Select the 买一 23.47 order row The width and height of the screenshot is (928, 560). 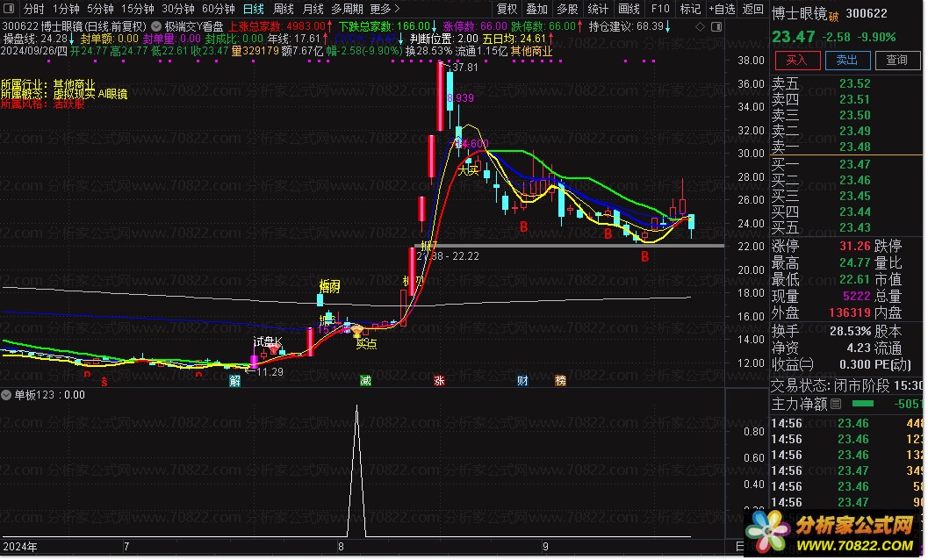[x=845, y=164]
